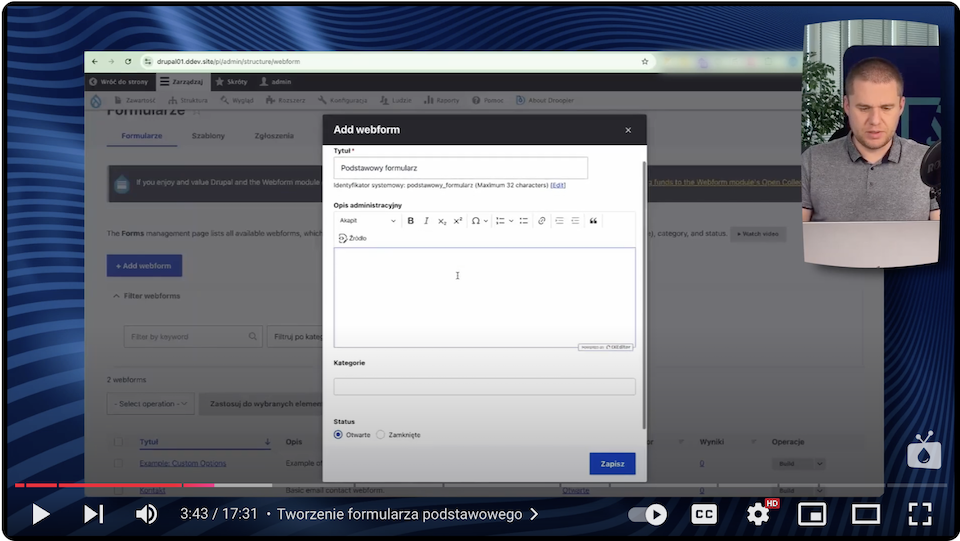Click the Watch video button

pos(757,234)
